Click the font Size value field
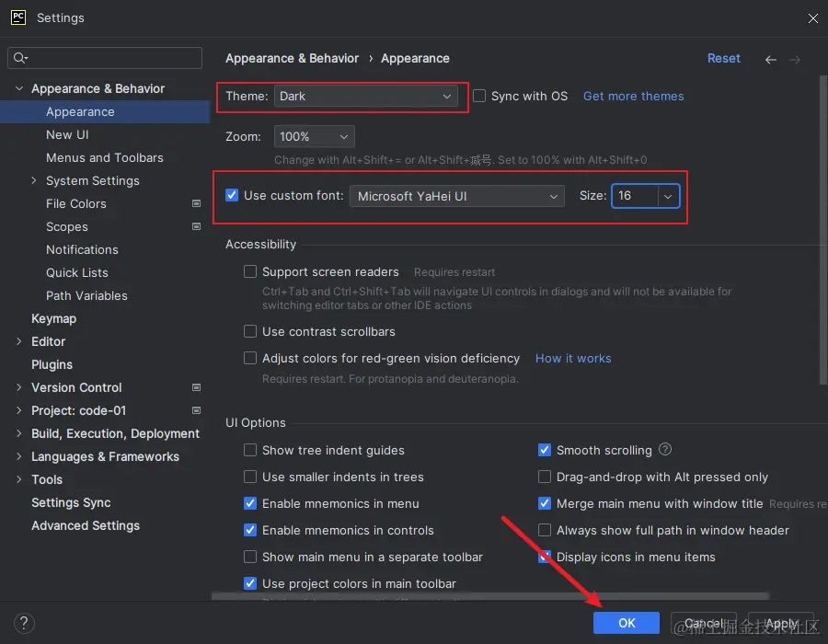 pyautogui.click(x=635, y=196)
